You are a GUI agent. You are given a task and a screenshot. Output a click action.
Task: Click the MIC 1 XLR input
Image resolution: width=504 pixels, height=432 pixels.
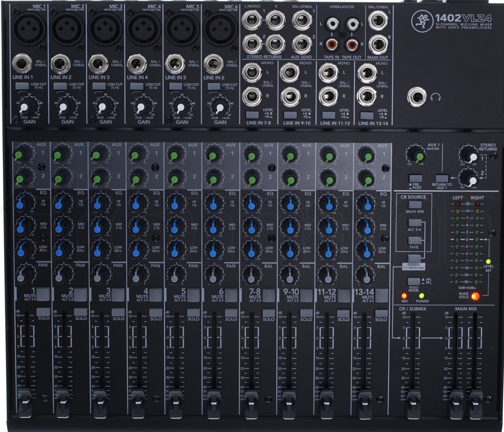(29, 29)
